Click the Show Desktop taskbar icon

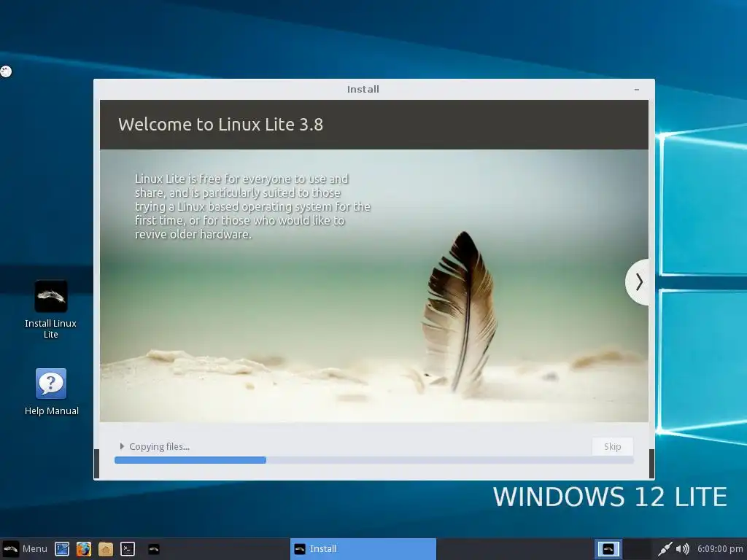click(62, 549)
